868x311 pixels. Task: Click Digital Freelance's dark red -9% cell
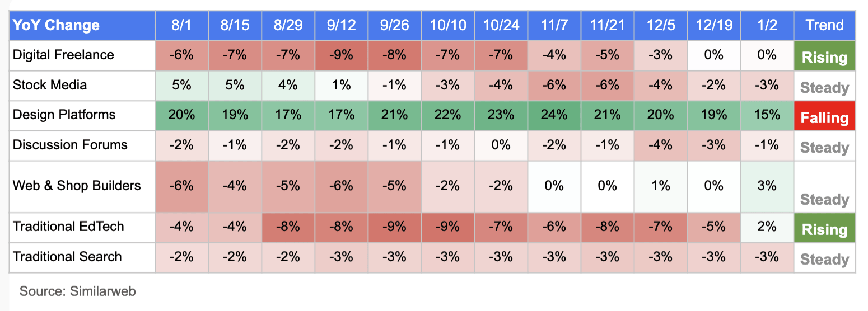(x=341, y=55)
